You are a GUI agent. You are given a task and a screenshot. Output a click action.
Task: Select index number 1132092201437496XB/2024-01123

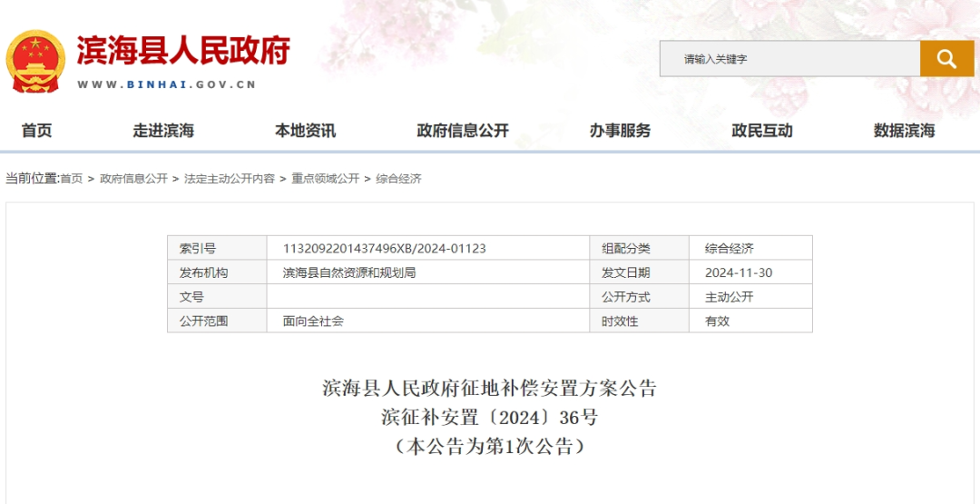coord(385,248)
